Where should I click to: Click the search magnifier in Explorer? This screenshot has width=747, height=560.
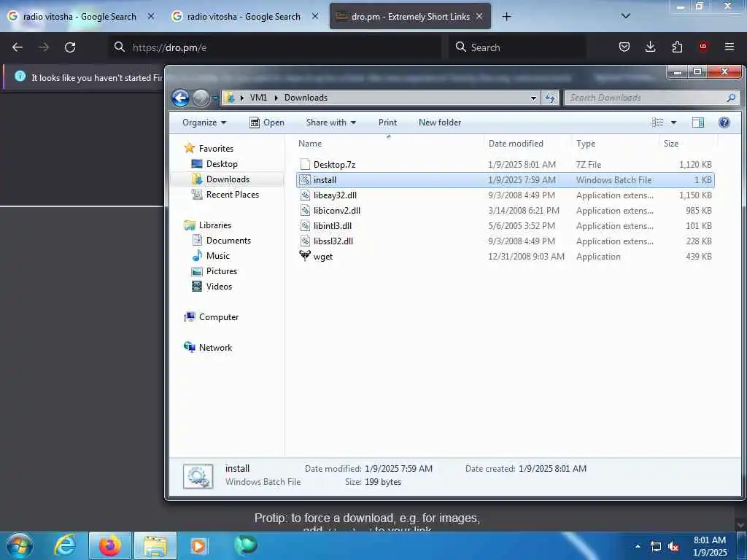point(731,98)
